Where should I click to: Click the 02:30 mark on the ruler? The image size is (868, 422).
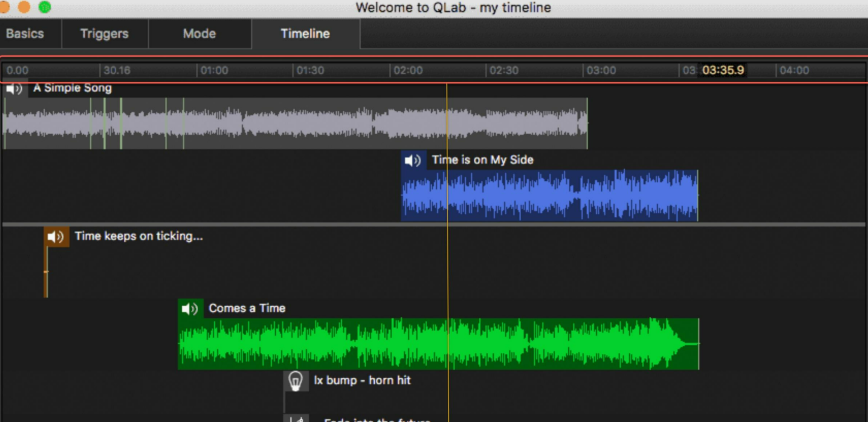point(504,70)
